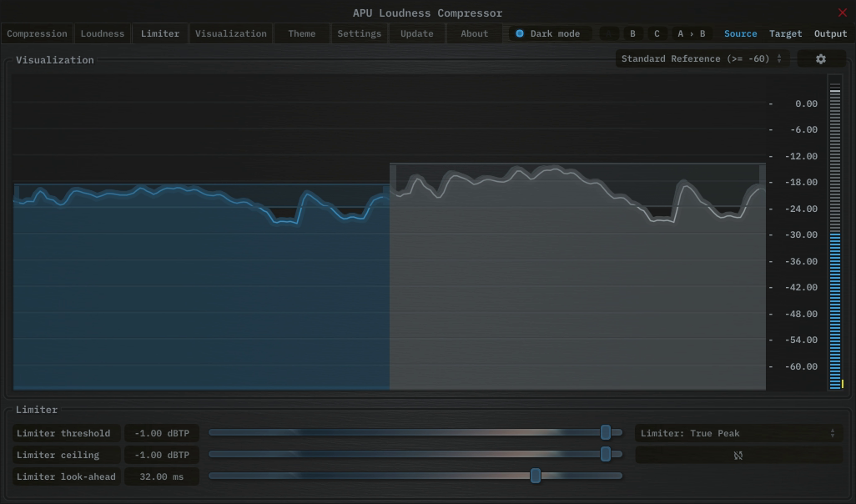Switch to the Compression tab
This screenshot has width=856, height=504.
pos(37,33)
